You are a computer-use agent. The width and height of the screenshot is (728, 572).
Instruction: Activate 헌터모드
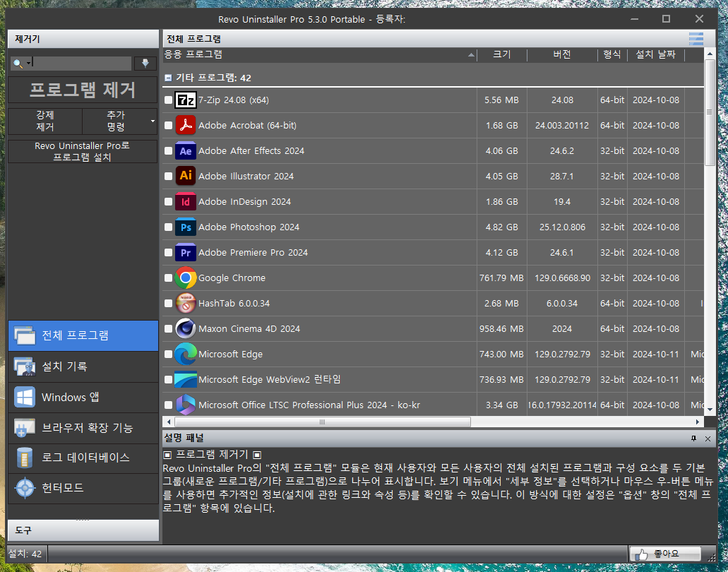tap(83, 488)
